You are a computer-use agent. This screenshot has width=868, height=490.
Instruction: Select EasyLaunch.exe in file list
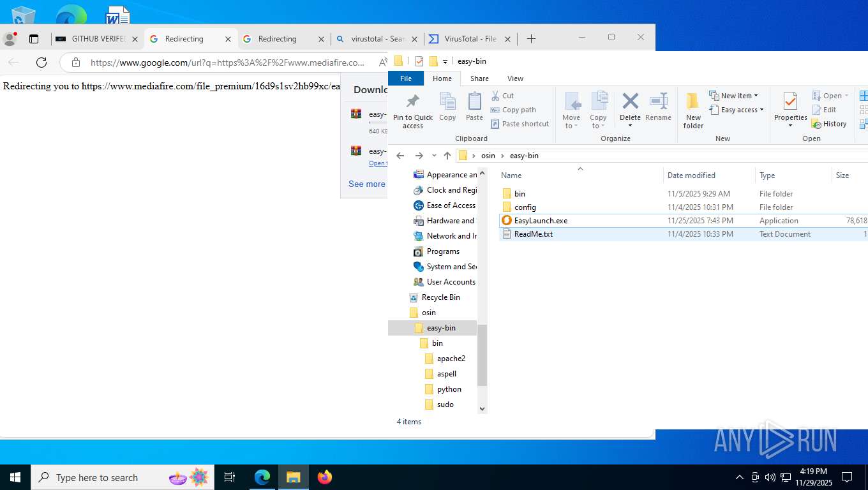(x=541, y=220)
